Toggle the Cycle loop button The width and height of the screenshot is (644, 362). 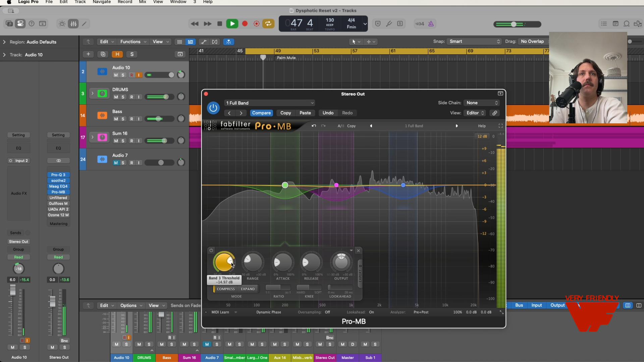[x=268, y=24]
